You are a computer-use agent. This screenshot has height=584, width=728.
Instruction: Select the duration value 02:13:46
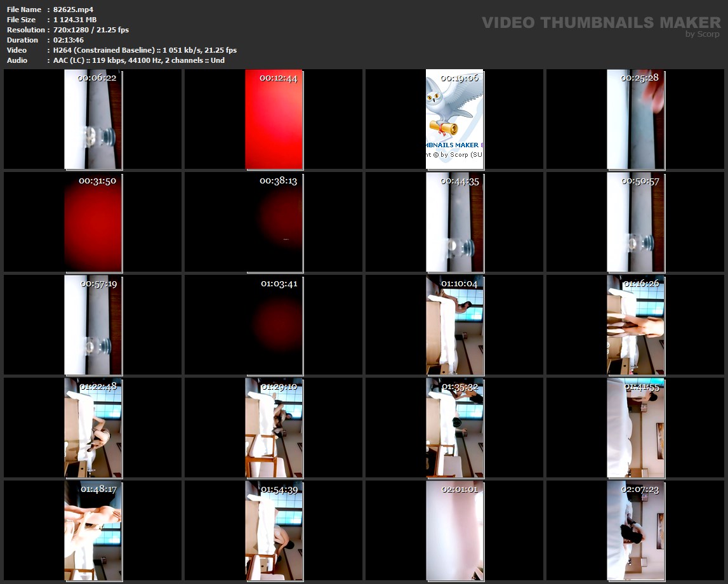click(x=69, y=40)
